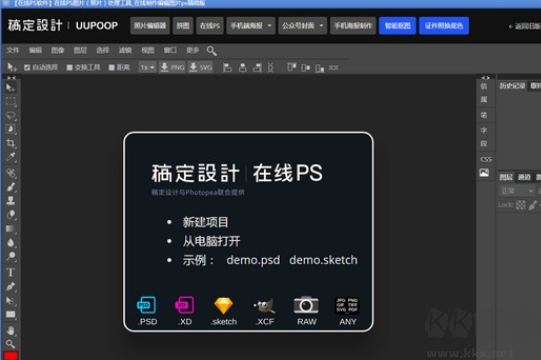Open the 1x export scale dropdown
541x360 pixels.
pyautogui.click(x=147, y=67)
